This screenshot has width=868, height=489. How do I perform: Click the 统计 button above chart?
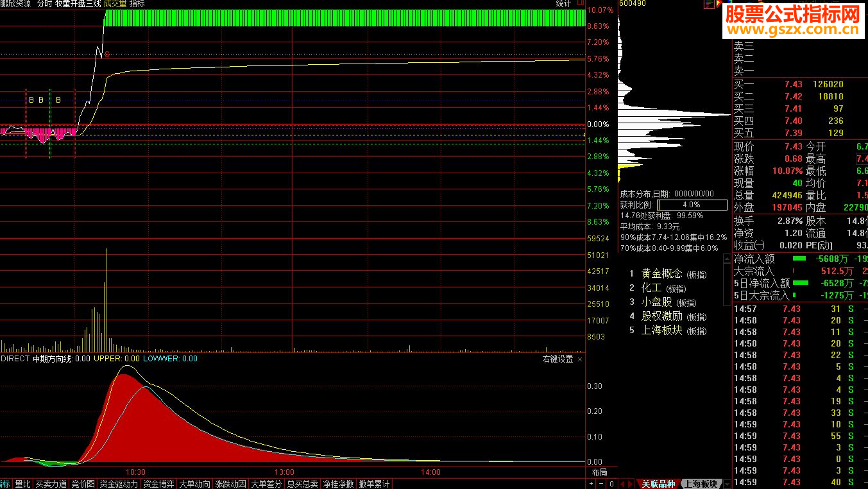pyautogui.click(x=563, y=4)
